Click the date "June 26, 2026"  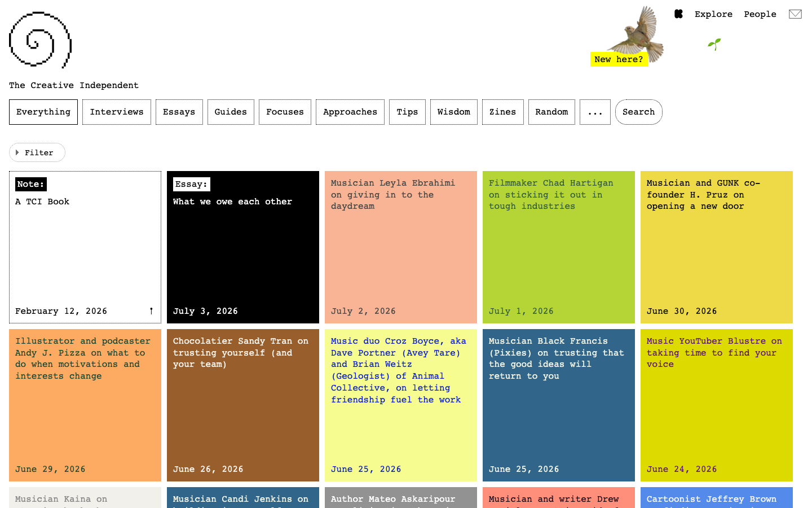click(x=208, y=469)
